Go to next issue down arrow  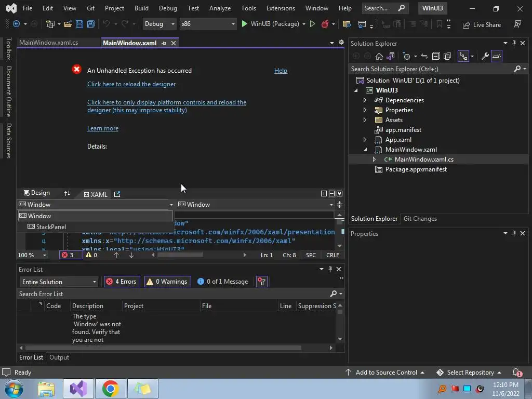131,255
